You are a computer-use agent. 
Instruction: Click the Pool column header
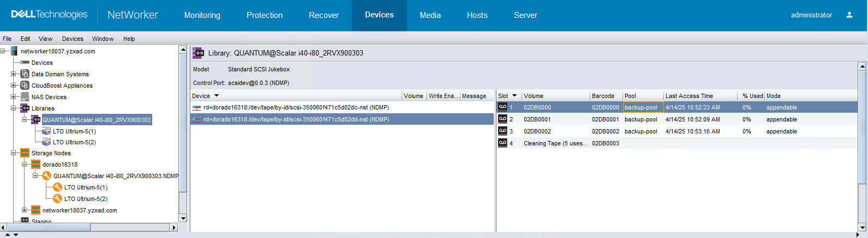point(643,96)
